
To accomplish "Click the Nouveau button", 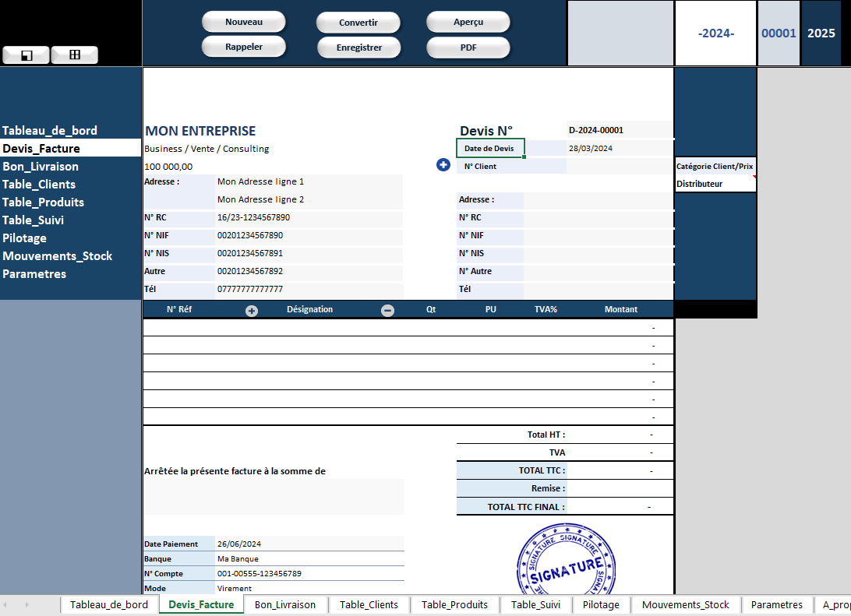I will point(244,22).
